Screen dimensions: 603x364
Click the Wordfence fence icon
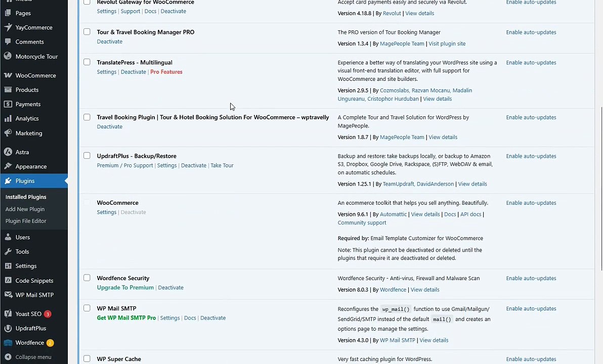coord(8,342)
